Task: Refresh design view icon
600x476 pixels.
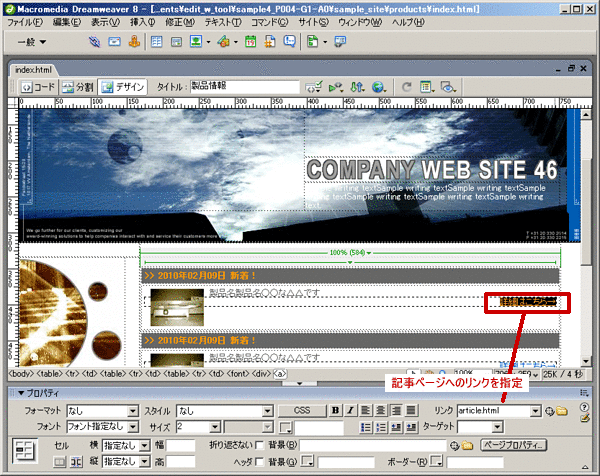Action: pos(406,87)
